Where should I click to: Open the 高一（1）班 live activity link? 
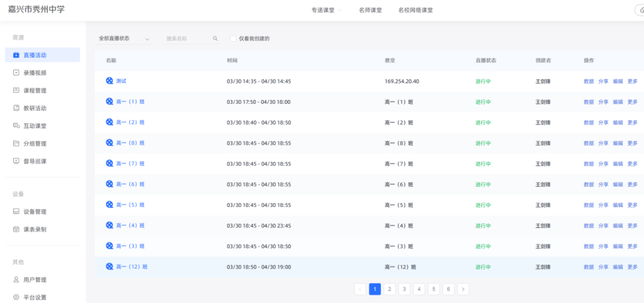click(x=130, y=102)
